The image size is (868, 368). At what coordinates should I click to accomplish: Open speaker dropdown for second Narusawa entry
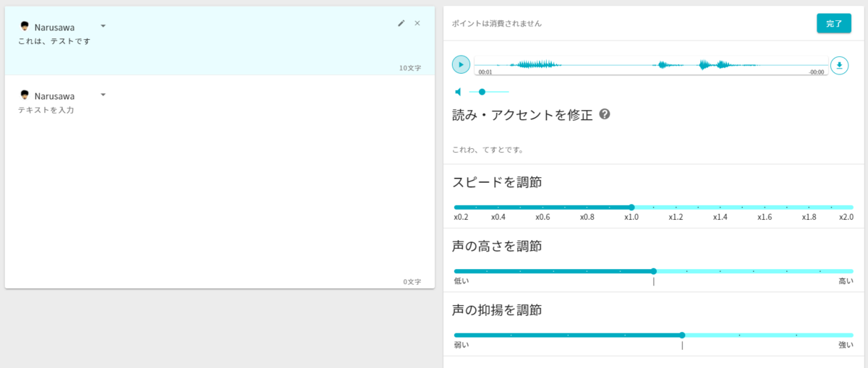[x=103, y=95]
